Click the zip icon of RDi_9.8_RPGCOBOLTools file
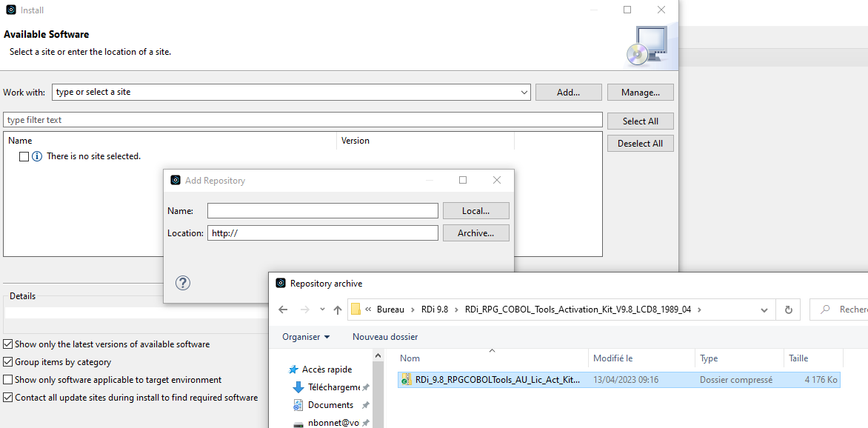The width and height of the screenshot is (868, 428). pyautogui.click(x=407, y=380)
